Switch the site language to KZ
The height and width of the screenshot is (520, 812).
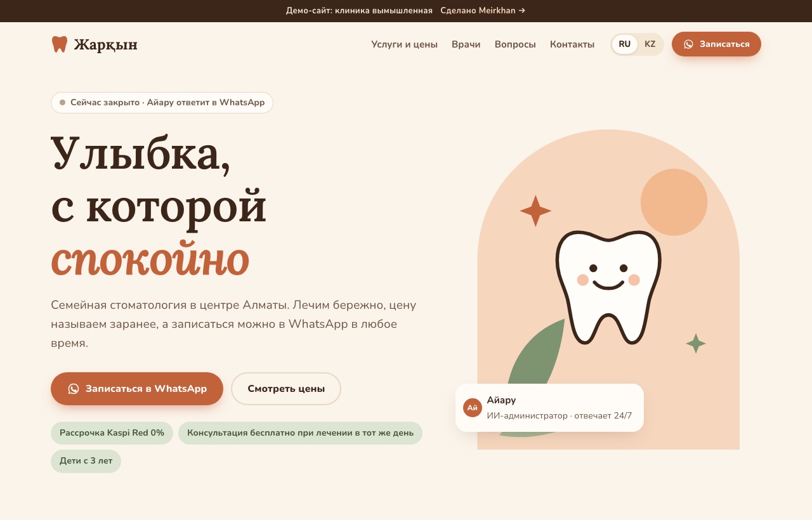pyautogui.click(x=650, y=44)
